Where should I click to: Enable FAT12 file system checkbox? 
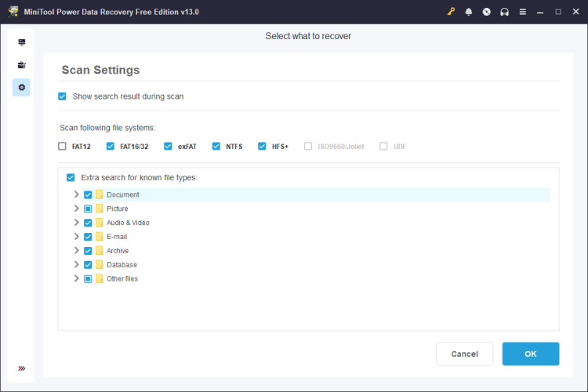[x=62, y=147]
